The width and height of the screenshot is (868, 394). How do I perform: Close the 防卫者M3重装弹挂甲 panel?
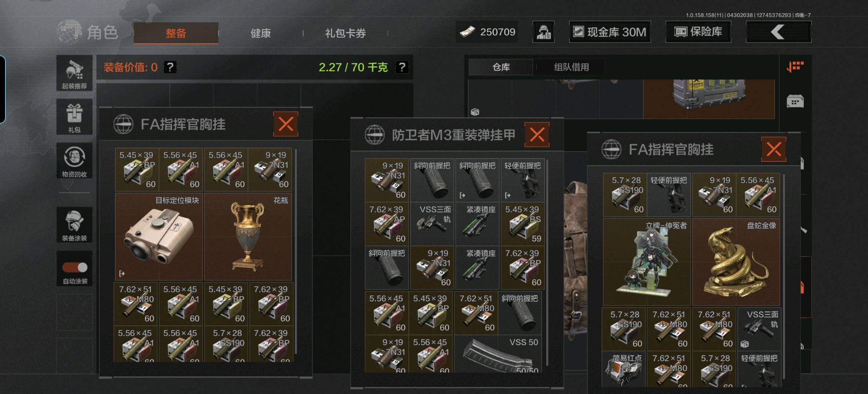[537, 135]
